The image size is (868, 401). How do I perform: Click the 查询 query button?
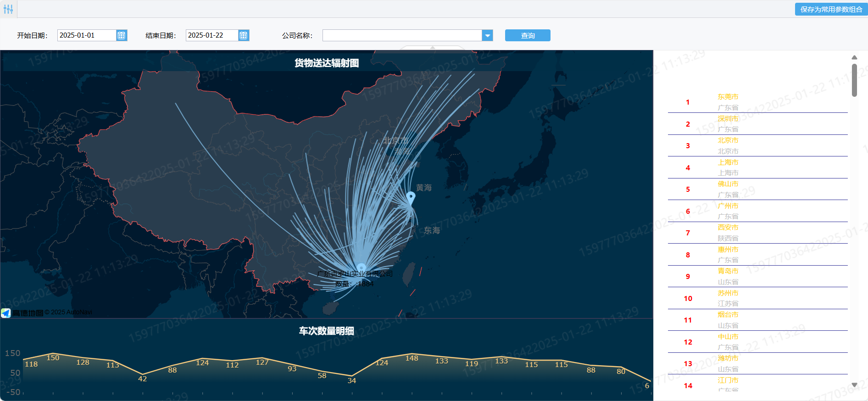(528, 35)
